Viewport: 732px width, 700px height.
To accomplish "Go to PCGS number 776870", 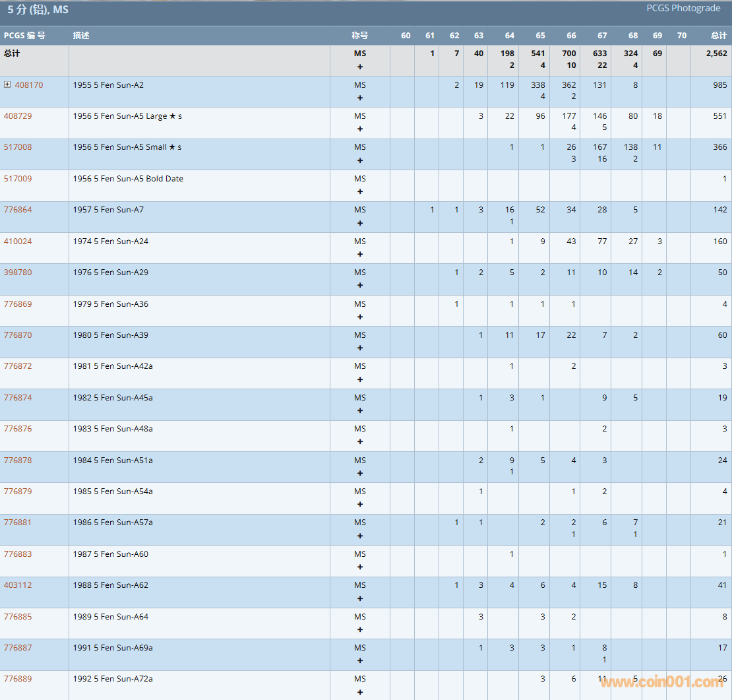I will [x=18, y=335].
